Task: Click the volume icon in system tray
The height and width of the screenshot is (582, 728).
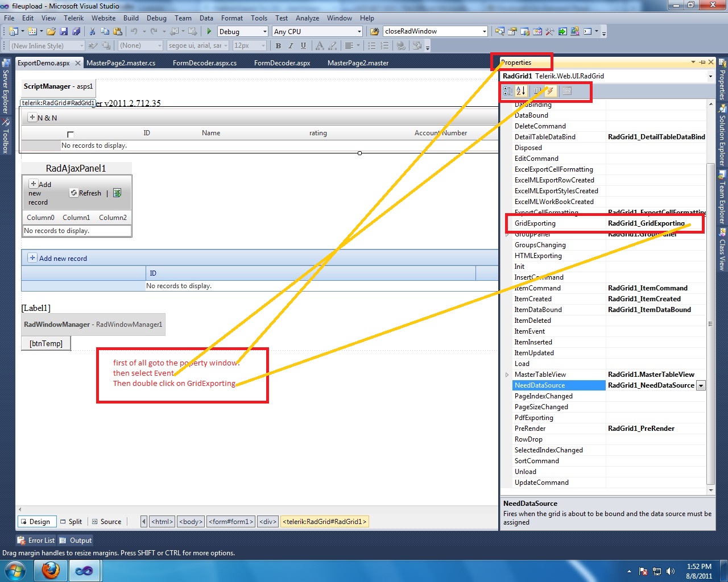Action: (671, 571)
